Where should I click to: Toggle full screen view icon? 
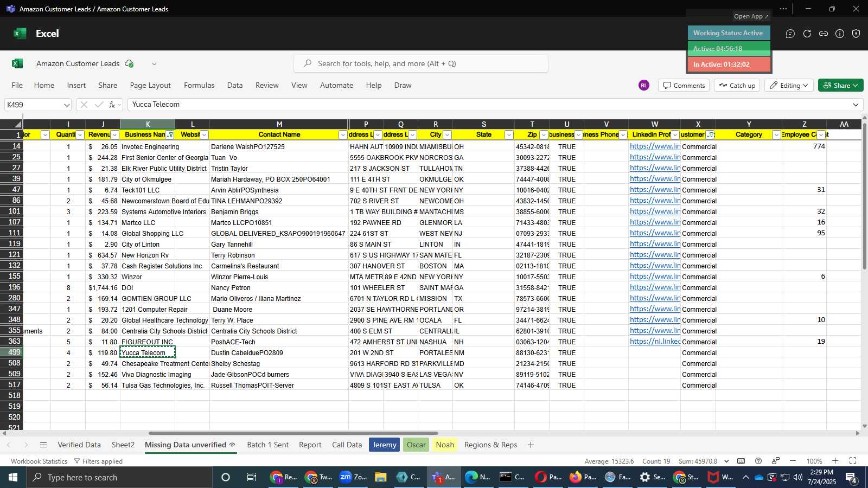(853, 461)
